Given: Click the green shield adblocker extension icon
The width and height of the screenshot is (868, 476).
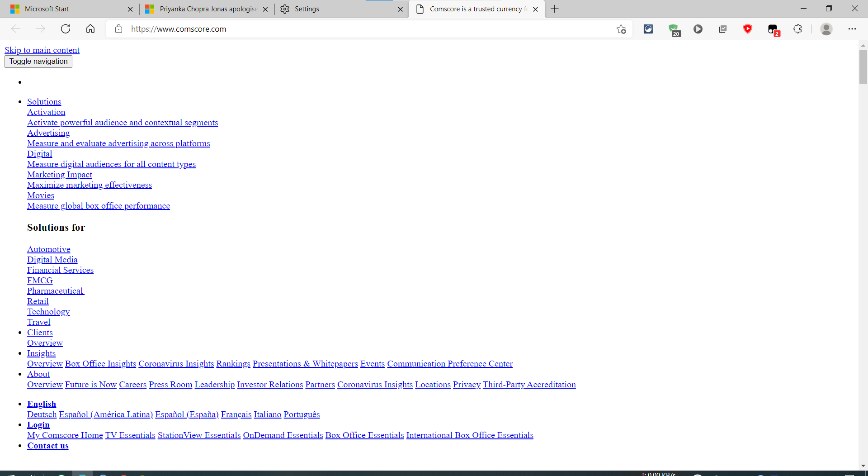Looking at the screenshot, I should click(674, 29).
